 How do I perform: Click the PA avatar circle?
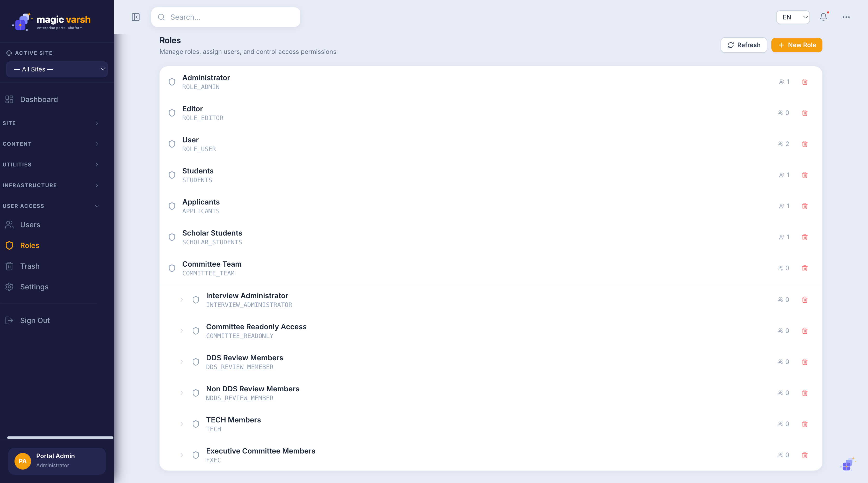[23, 461]
